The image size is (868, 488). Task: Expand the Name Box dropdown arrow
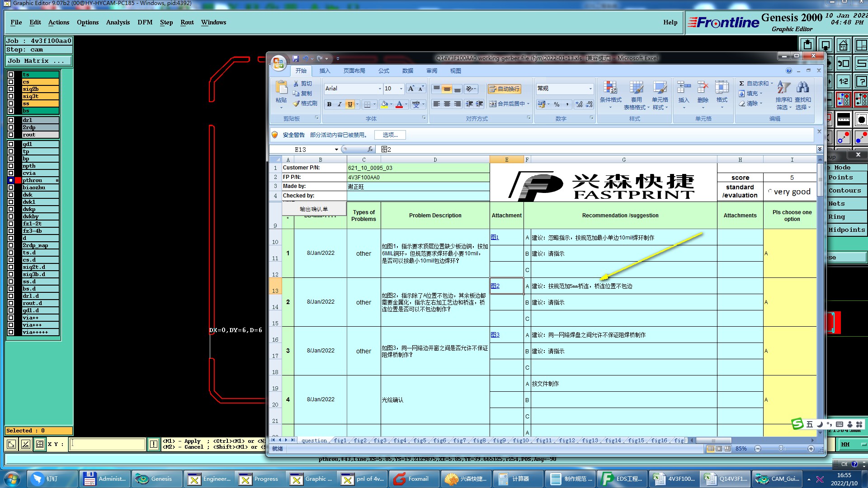[336, 150]
